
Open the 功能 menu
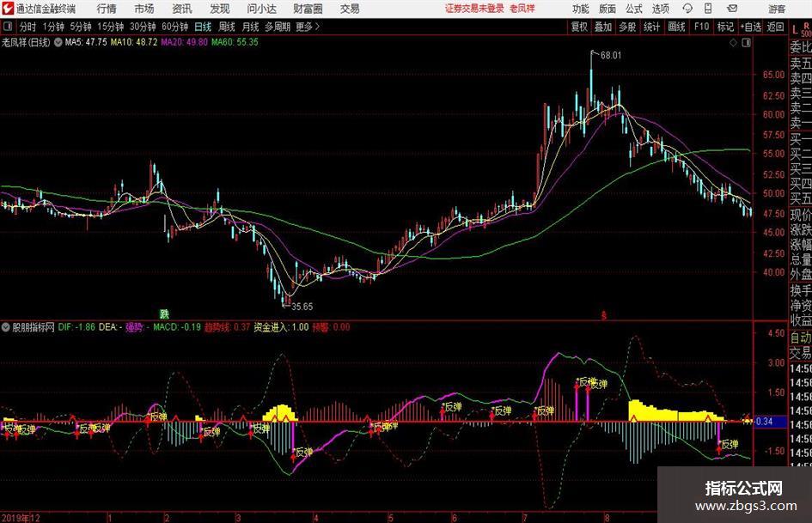coord(581,9)
